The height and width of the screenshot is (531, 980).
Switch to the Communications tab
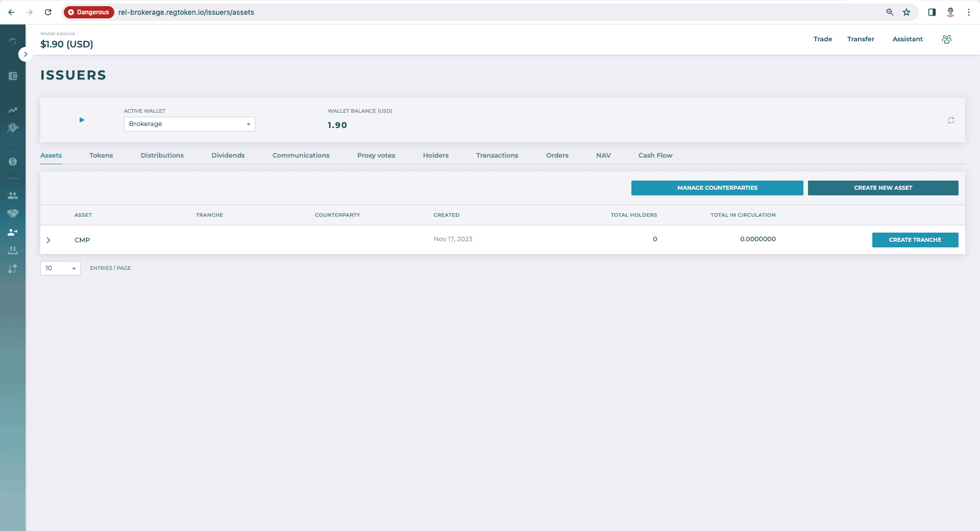tap(301, 156)
